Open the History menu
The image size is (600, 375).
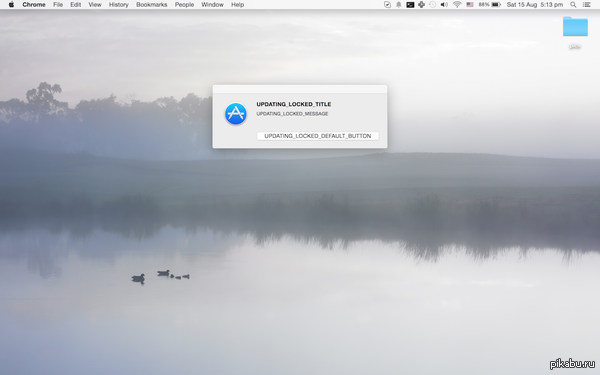click(x=119, y=5)
